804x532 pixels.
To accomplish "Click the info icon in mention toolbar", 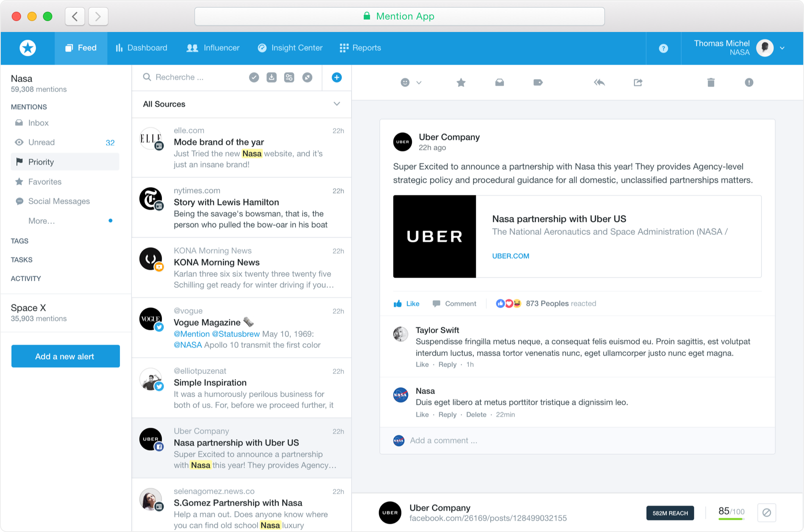I will tap(749, 82).
